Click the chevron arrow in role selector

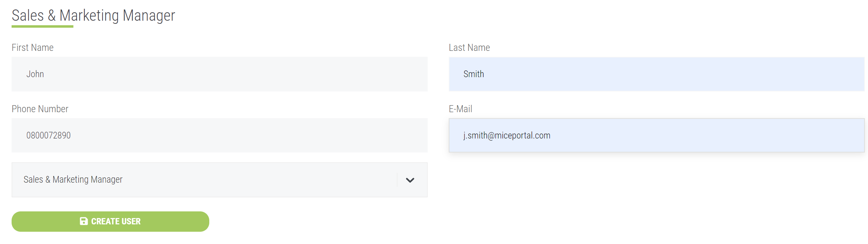point(410,180)
